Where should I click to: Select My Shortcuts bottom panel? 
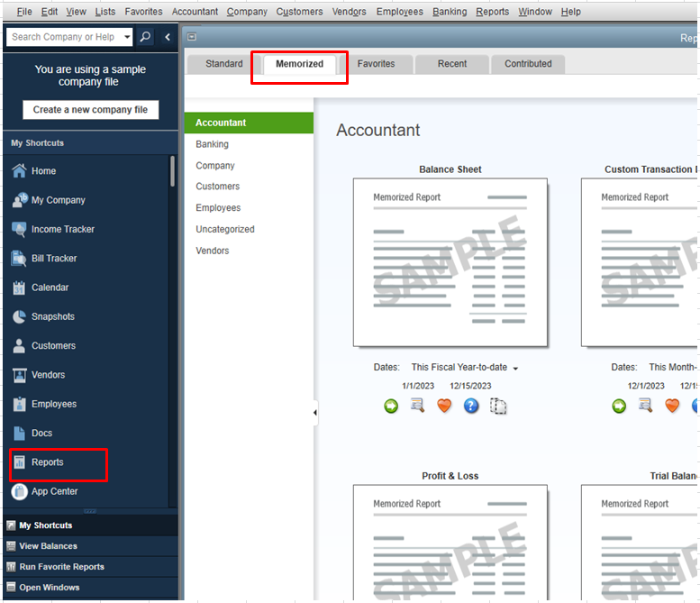[x=91, y=525]
